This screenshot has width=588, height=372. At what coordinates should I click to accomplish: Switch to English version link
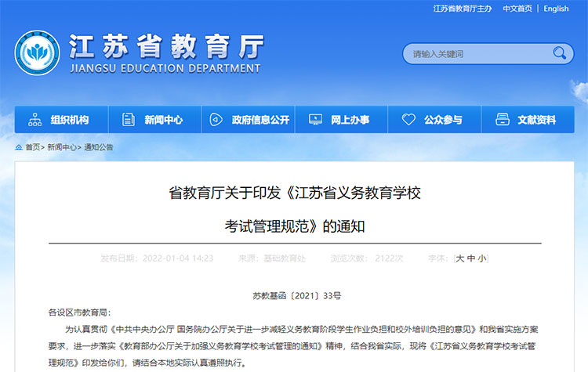point(556,9)
